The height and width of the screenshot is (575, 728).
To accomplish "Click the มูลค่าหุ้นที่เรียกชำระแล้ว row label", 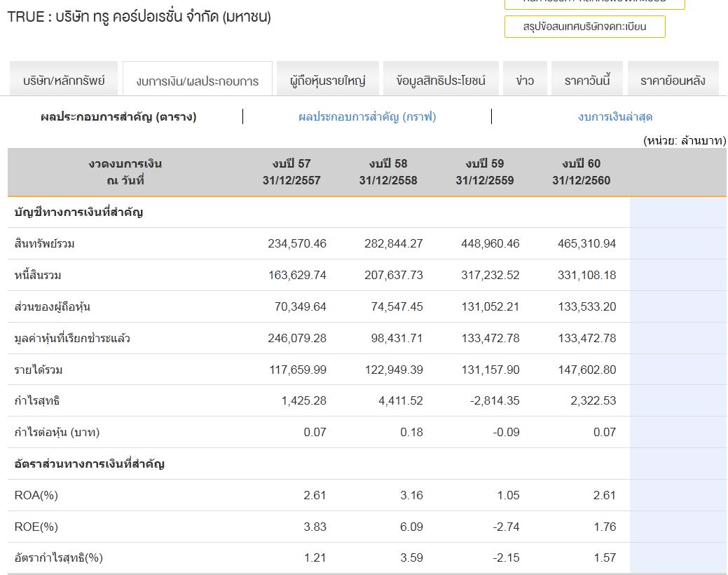I will (72, 339).
